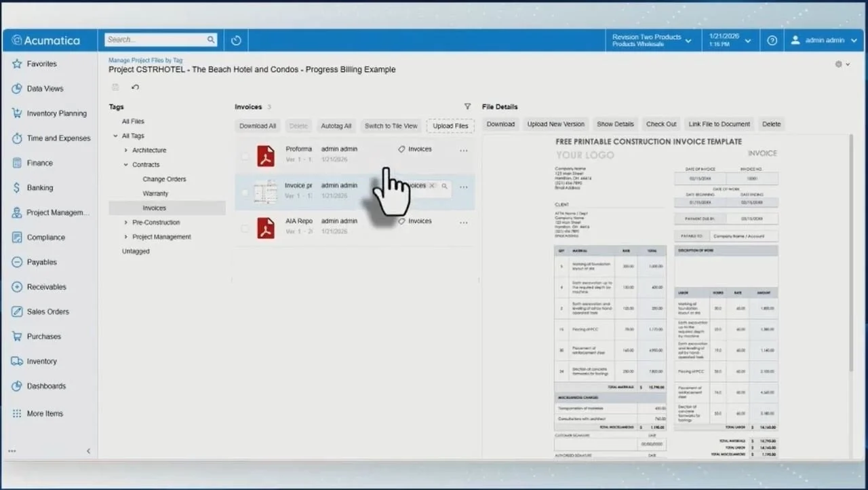Collapse the Contracts tag node
The width and height of the screenshot is (868, 490).
[125, 164]
